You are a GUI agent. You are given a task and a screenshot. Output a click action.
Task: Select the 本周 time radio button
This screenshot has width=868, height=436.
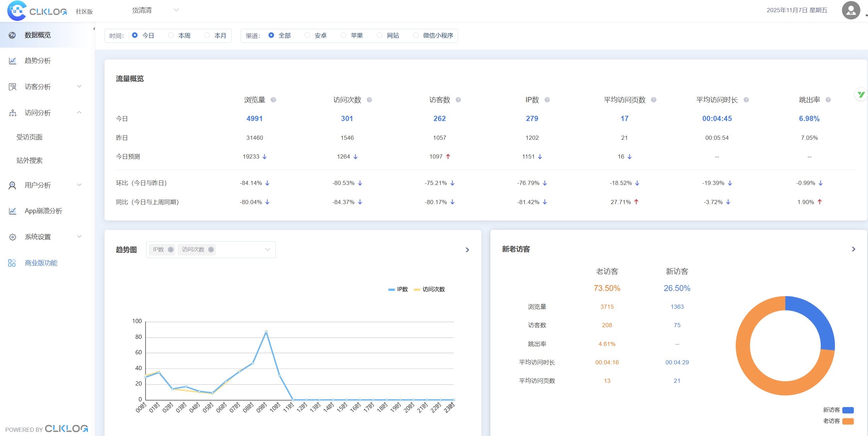pos(171,35)
